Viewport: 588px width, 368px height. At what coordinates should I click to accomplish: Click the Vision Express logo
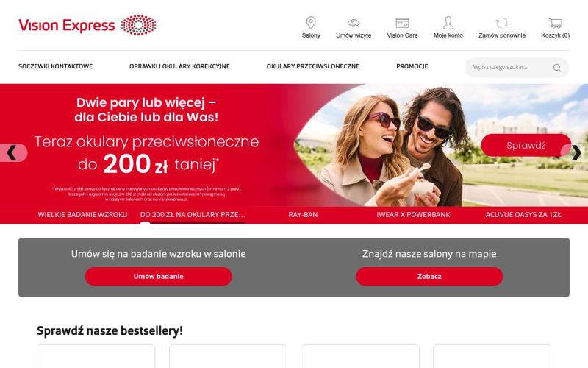click(x=87, y=25)
